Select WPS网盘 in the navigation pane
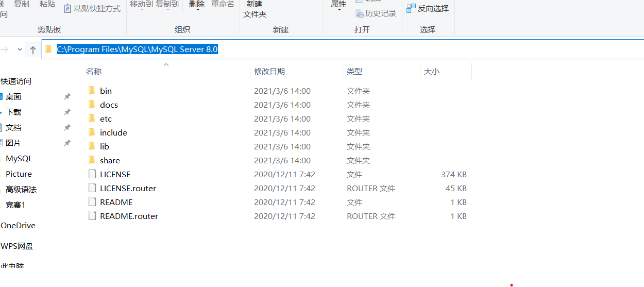 17,246
